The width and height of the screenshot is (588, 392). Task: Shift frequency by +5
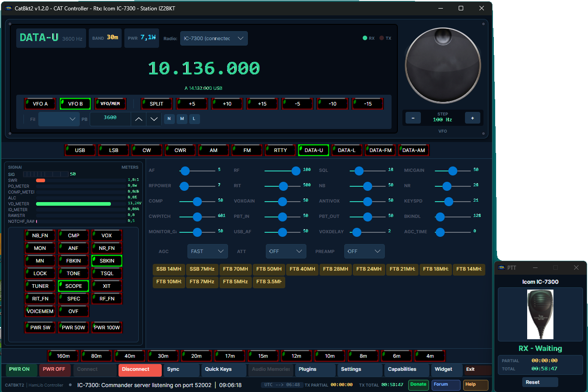tap(191, 104)
